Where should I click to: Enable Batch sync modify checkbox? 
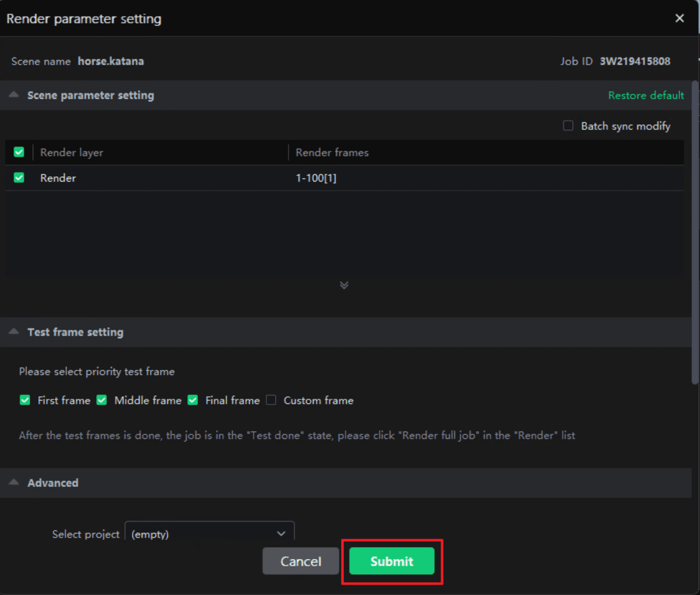[568, 126]
